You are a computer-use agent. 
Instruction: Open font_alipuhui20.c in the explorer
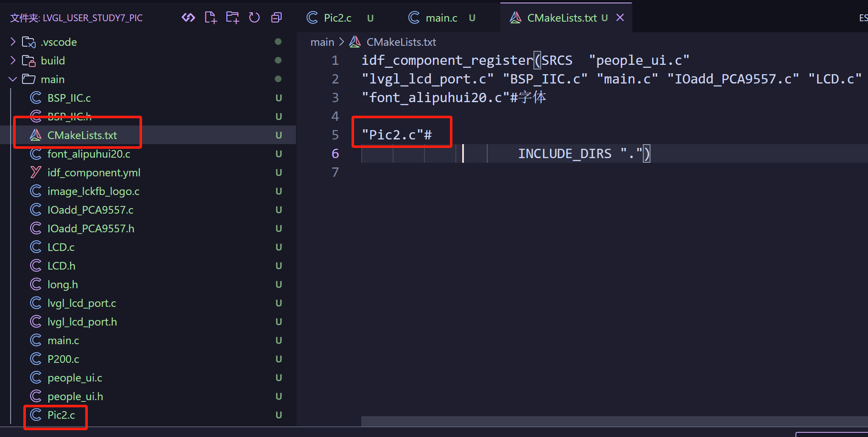click(89, 154)
